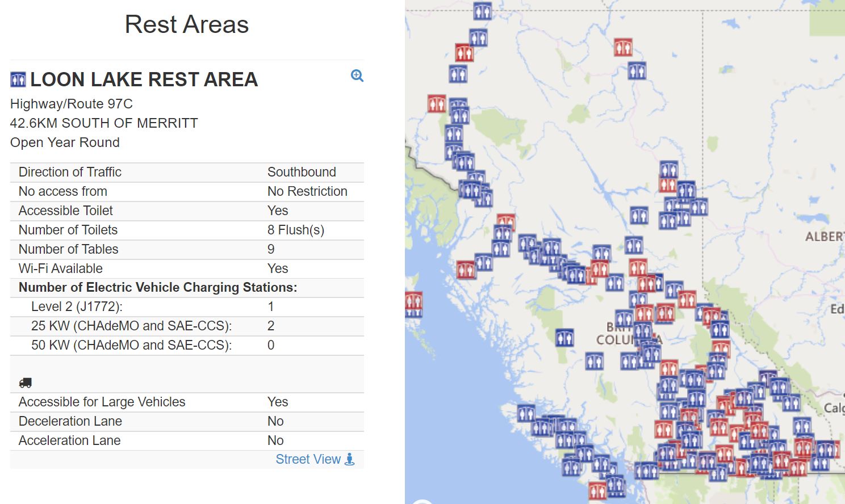Click the 'Number of Tables' label

(x=69, y=249)
